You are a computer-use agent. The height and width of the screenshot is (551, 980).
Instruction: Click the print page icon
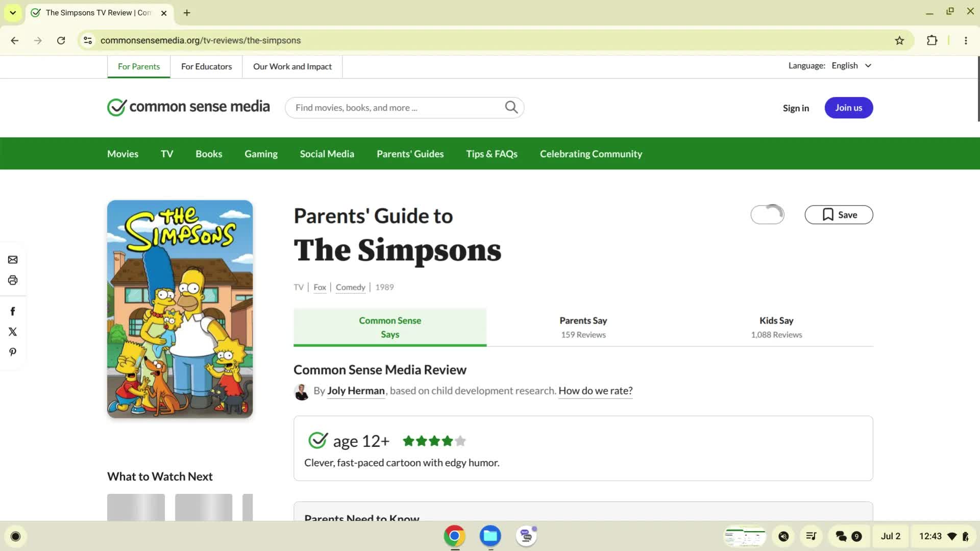[x=13, y=280]
